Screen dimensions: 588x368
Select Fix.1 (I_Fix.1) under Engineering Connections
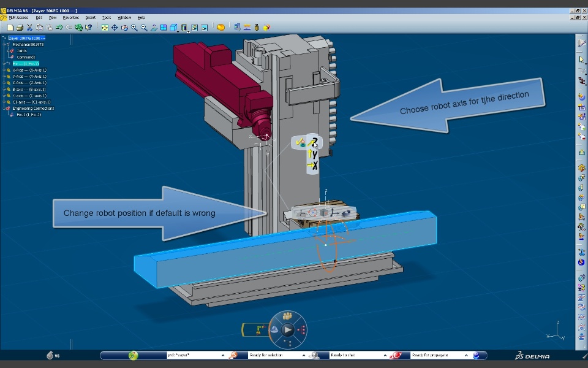click(29, 115)
